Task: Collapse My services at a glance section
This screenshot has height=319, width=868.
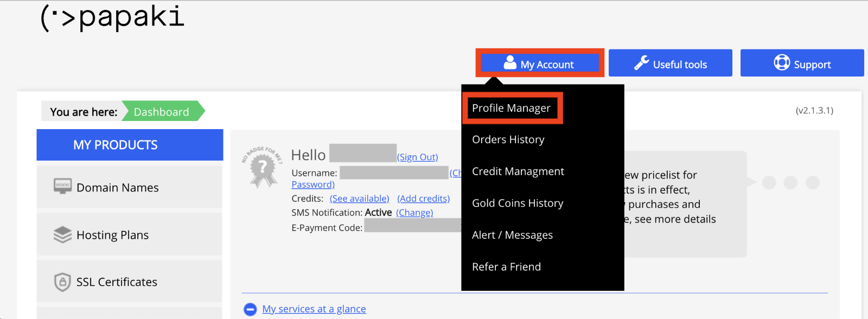Action: 250,309
